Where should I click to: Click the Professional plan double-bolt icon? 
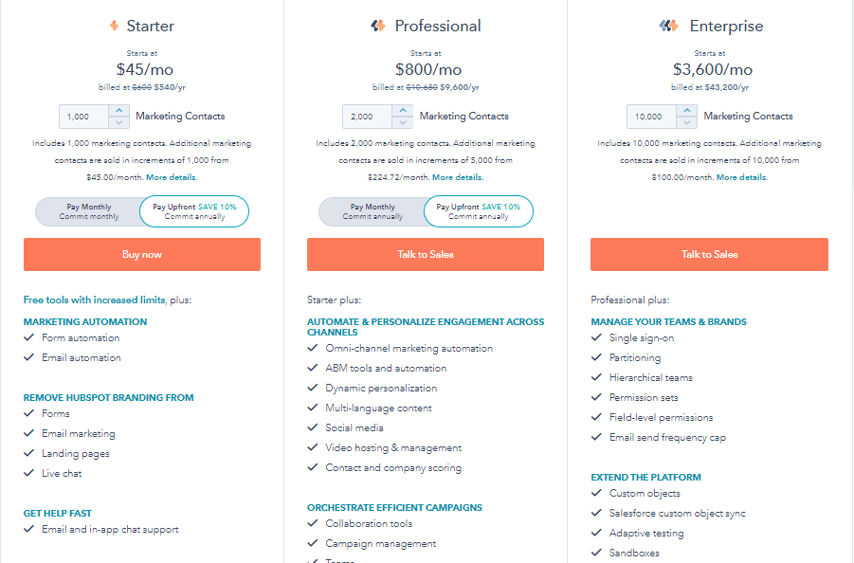click(x=378, y=26)
